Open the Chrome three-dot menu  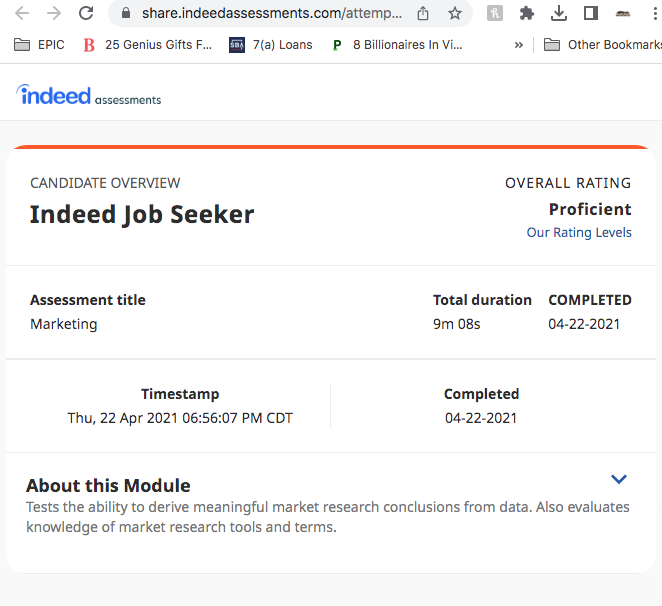[655, 14]
